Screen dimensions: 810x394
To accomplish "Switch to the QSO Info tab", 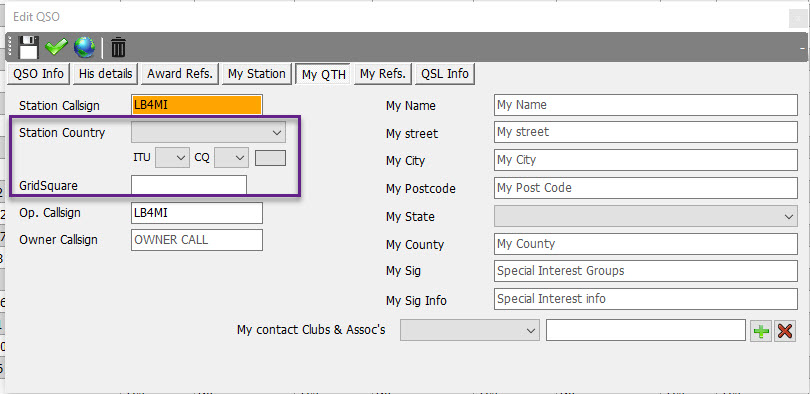I will (x=38, y=74).
